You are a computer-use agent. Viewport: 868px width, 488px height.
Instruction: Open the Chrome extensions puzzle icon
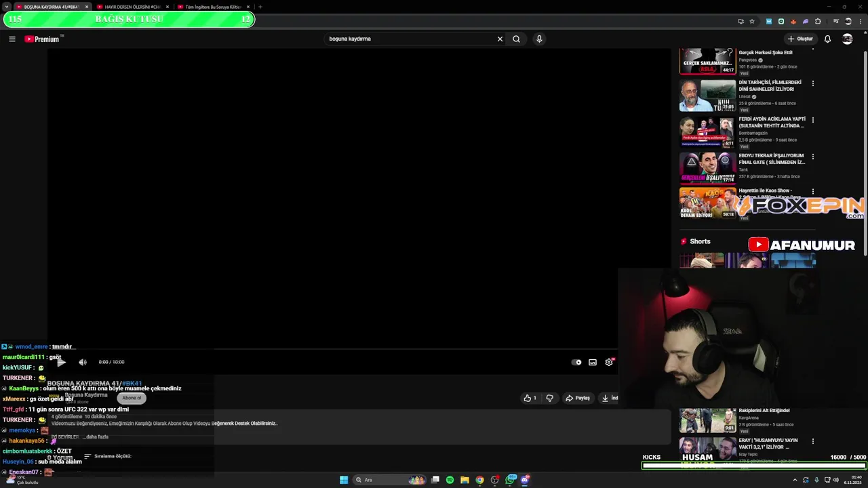click(x=818, y=21)
